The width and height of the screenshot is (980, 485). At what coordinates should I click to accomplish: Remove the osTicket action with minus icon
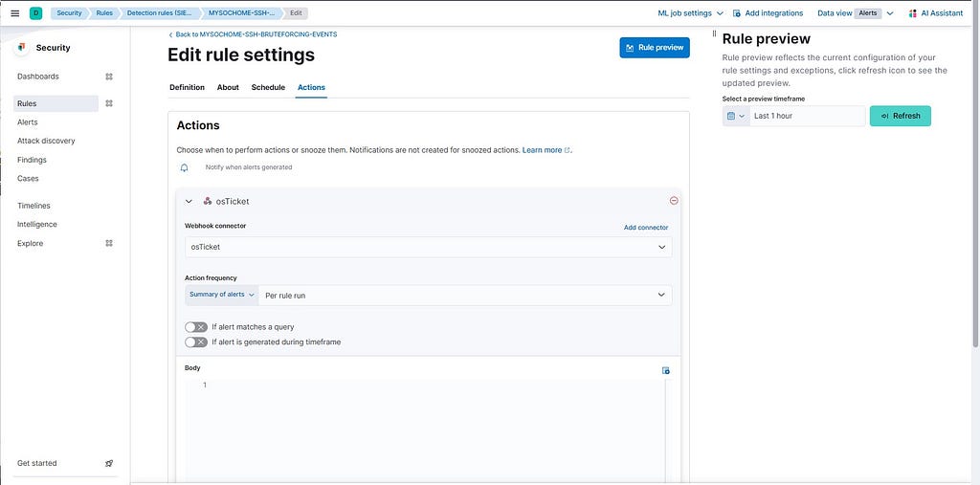[x=674, y=201]
